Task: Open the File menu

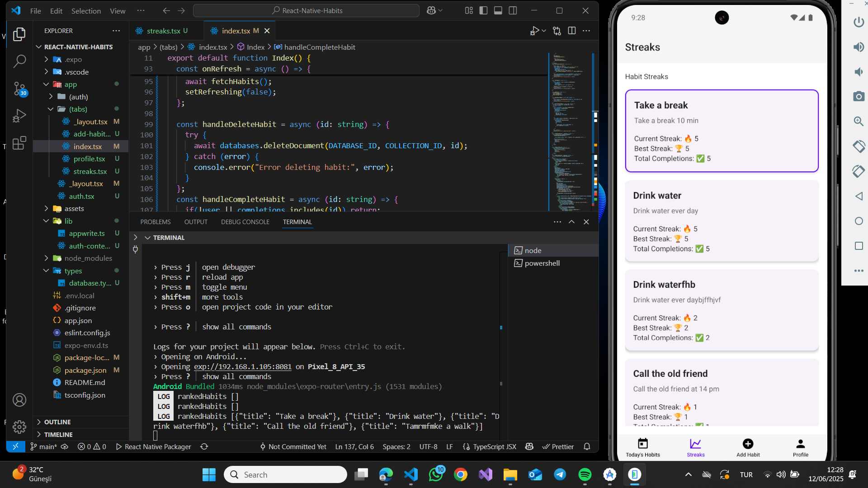Action: pyautogui.click(x=35, y=11)
